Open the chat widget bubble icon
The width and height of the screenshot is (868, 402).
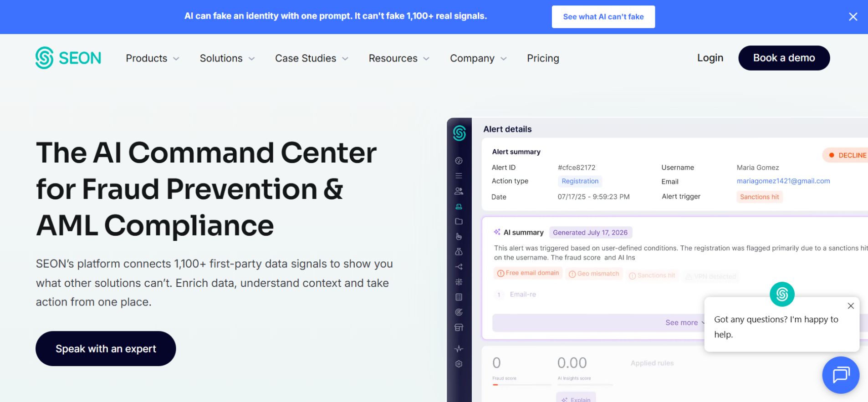841,375
